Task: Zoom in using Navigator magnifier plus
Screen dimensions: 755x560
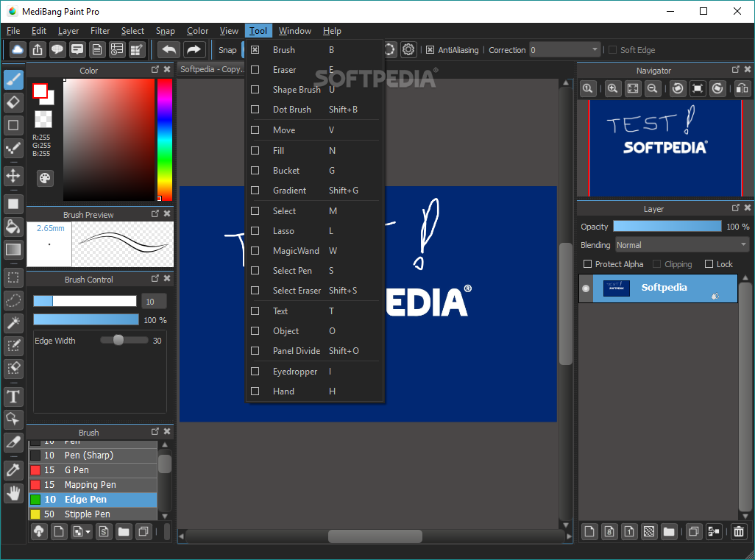Action: point(612,88)
